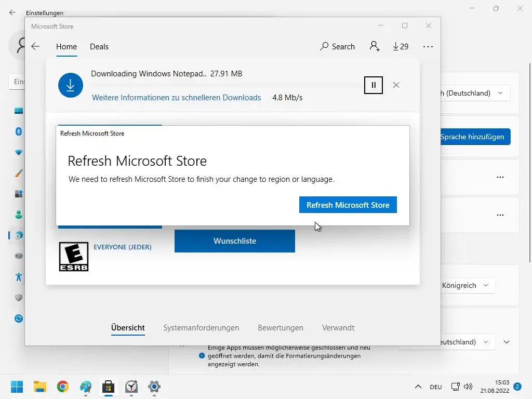Open downloads queue showing 29
The height and width of the screenshot is (399, 532).
pos(401,46)
